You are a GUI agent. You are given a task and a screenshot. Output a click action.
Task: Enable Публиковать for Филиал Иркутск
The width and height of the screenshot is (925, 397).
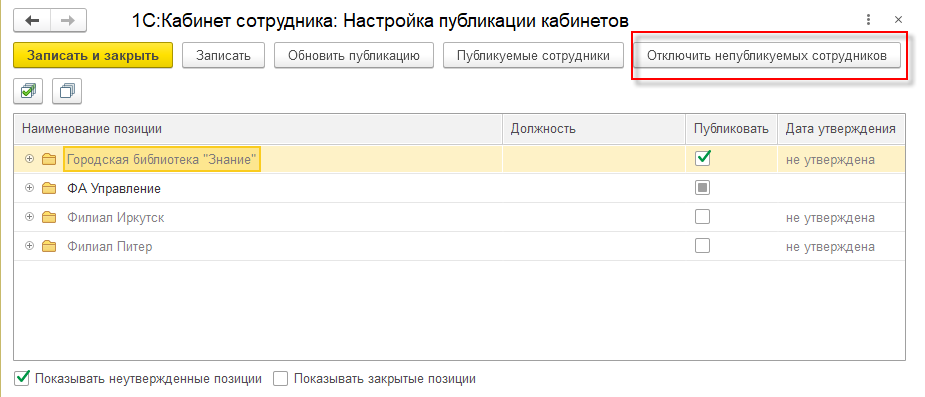pyautogui.click(x=703, y=217)
